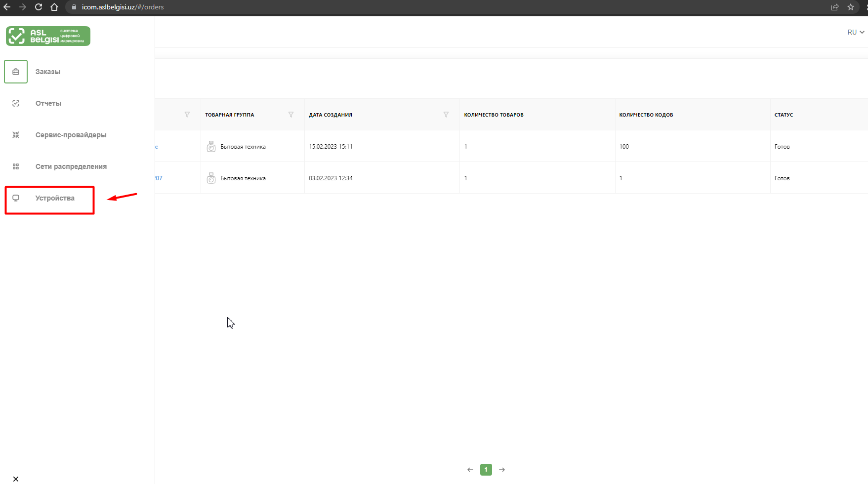The height and width of the screenshot is (484, 868).
Task: Go to next page arrow
Action: pyautogui.click(x=502, y=470)
